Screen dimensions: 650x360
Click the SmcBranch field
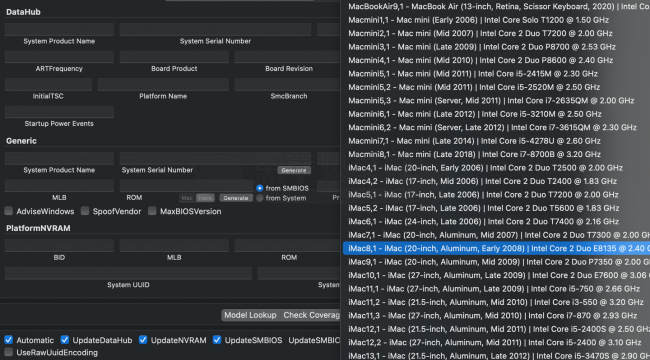287,84
